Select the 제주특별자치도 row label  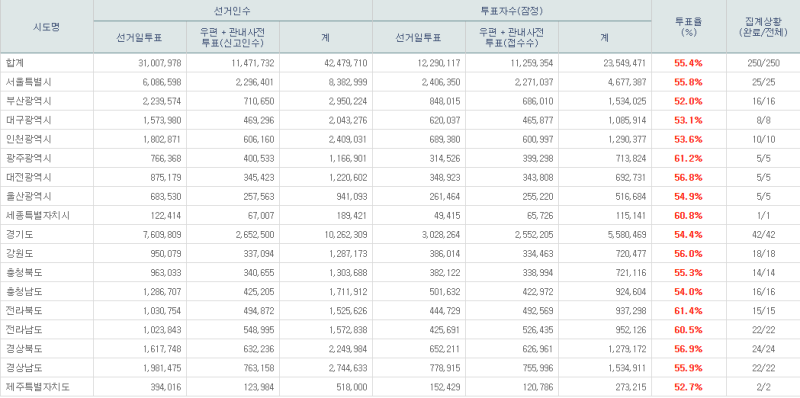38,387
